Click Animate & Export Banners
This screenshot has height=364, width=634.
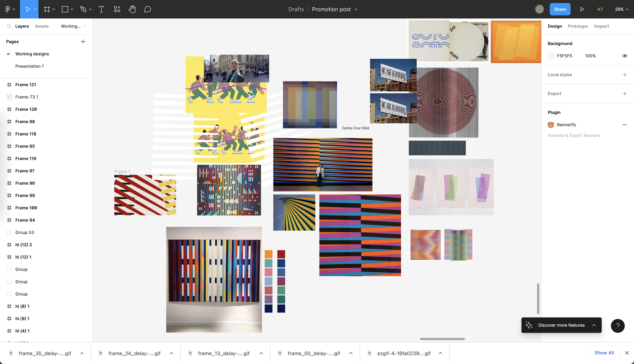(x=574, y=135)
